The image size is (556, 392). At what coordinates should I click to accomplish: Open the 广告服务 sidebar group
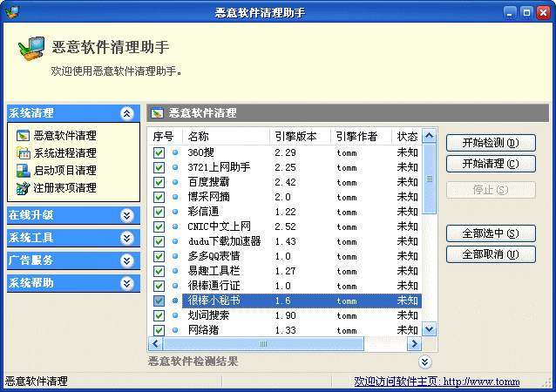point(127,260)
